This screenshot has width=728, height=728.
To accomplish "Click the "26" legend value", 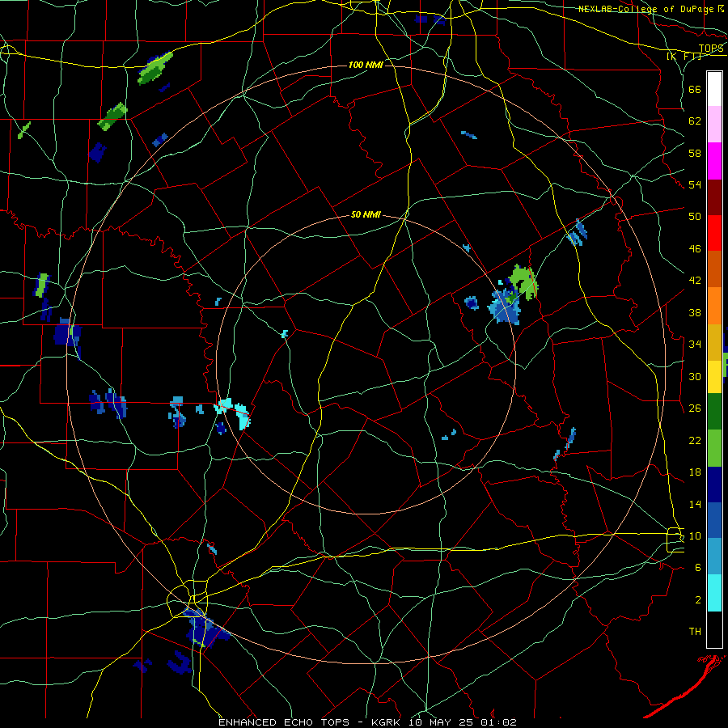I will [695, 408].
